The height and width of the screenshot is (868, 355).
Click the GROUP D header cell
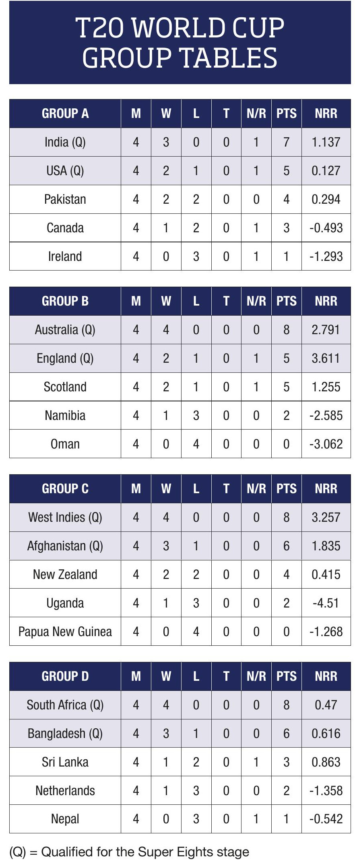(x=65, y=676)
